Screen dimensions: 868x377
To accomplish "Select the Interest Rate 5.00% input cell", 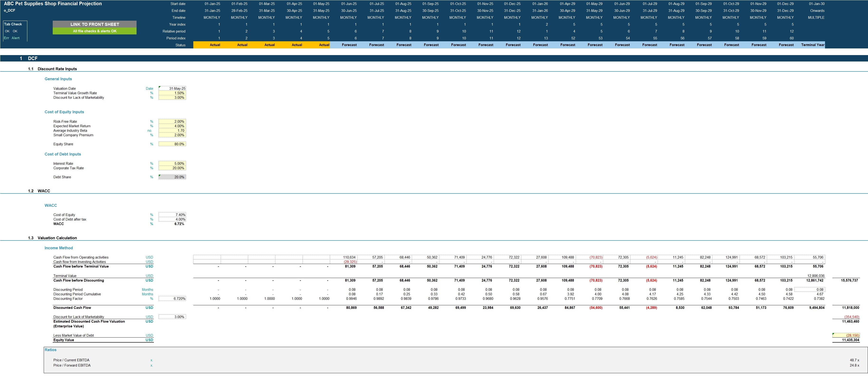I will coord(172,164).
